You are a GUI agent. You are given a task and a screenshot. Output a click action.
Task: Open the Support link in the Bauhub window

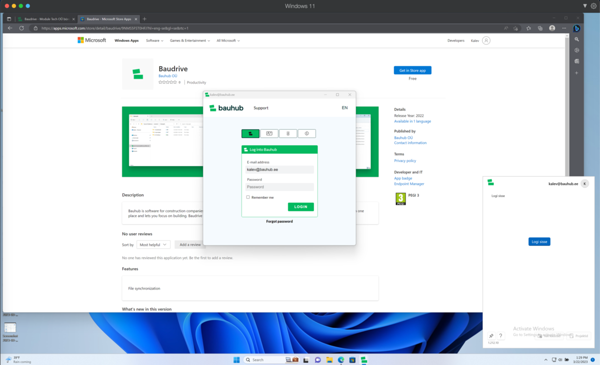(261, 108)
